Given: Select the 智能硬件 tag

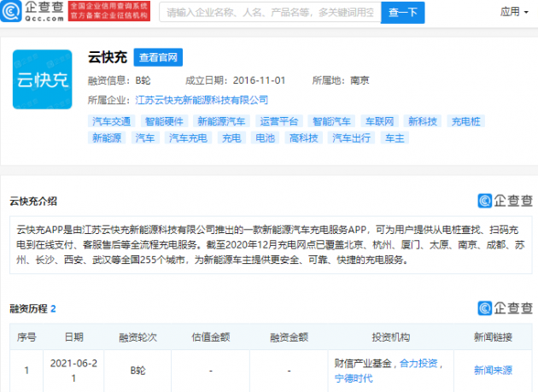Looking at the screenshot, I should click(x=164, y=121).
